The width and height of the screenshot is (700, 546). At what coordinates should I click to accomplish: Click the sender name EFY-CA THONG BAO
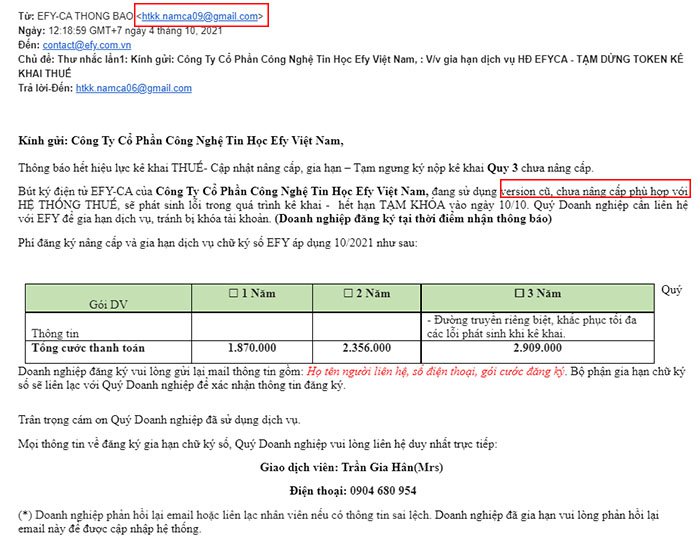85,17
